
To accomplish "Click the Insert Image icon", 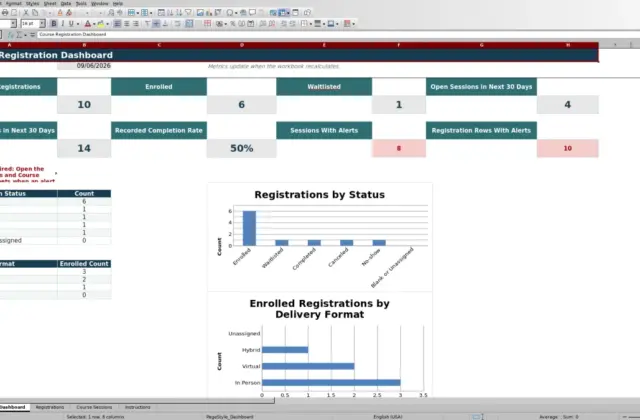I will (200, 13).
